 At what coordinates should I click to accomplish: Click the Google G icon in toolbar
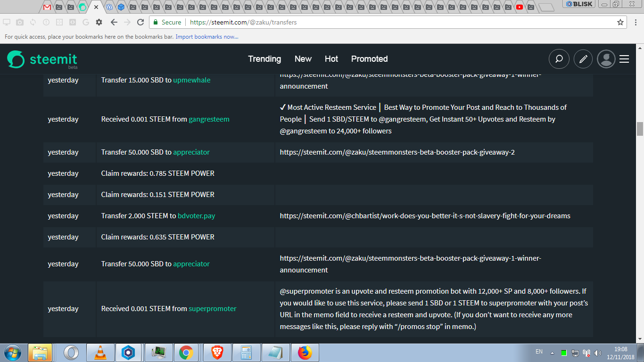[86, 22]
